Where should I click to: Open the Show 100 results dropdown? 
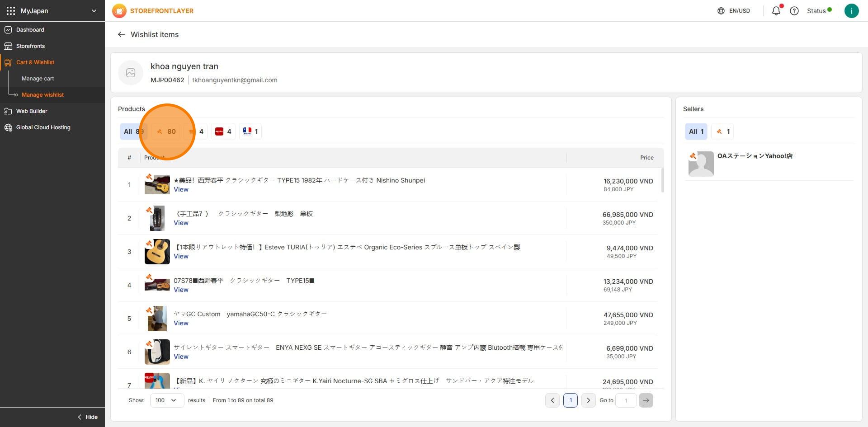(168, 400)
